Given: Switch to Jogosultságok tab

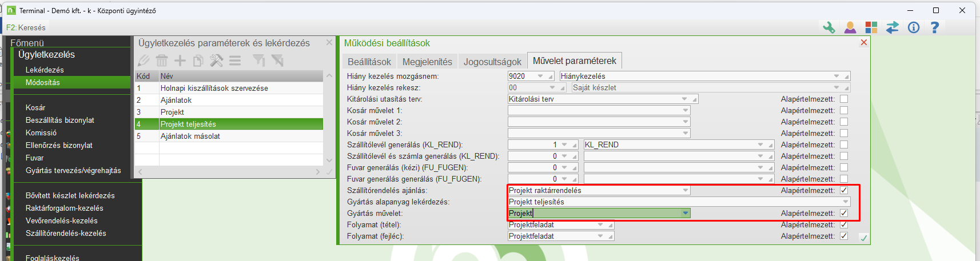Looking at the screenshot, I should tap(492, 62).
